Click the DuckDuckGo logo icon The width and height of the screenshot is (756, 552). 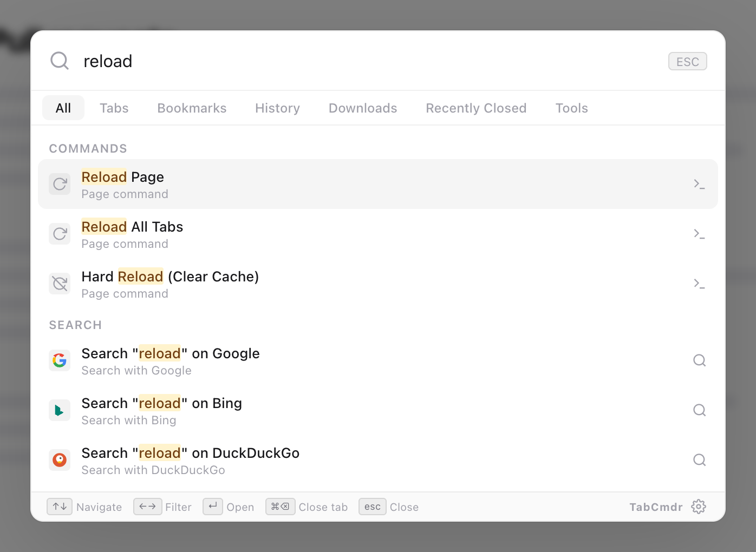(60, 460)
